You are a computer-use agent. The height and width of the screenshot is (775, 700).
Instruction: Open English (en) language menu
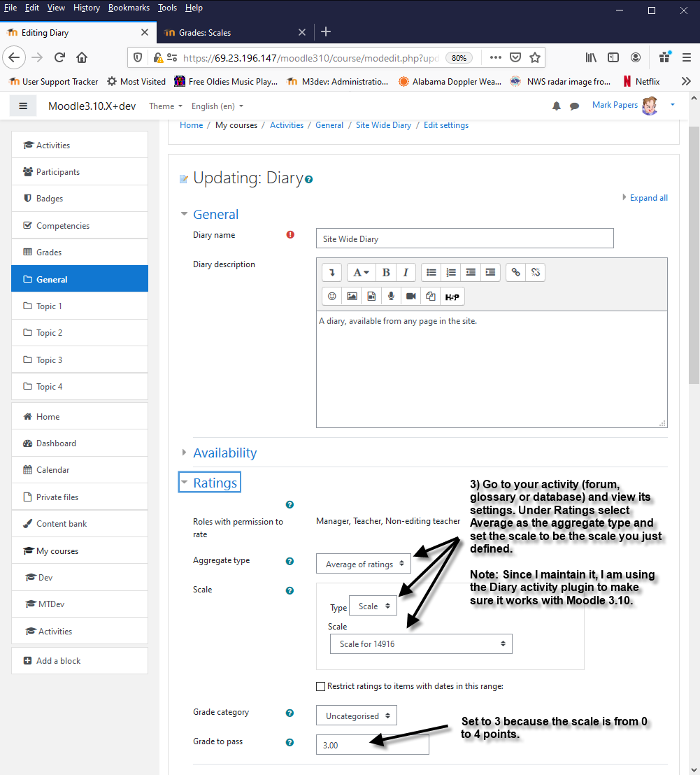(217, 106)
